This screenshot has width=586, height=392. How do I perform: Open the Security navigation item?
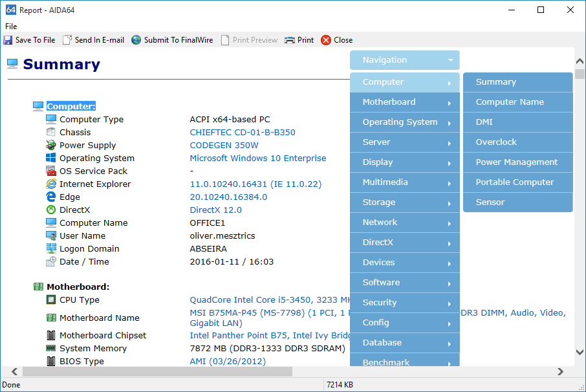tap(404, 303)
